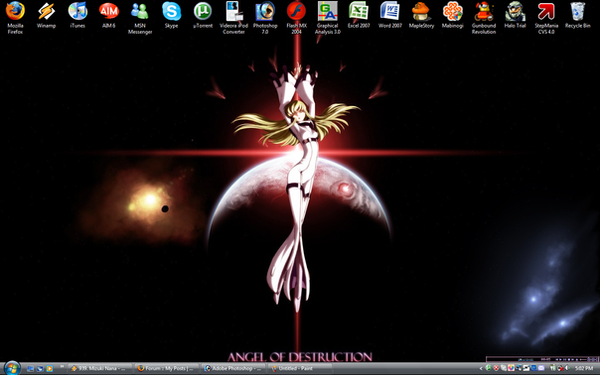Launch Windows Media Player from quick launch
Screen dimensions: 600x375
coord(49,369)
